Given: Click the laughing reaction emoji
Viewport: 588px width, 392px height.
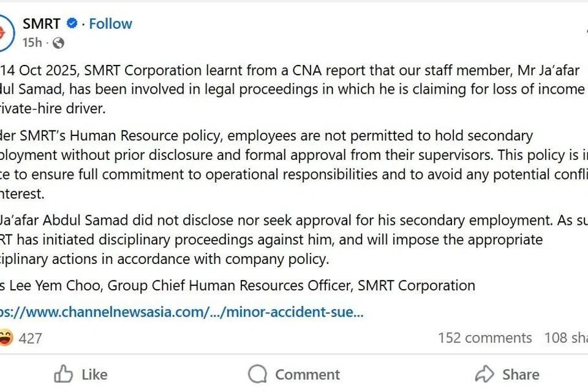Looking at the screenshot, I should tap(5, 337).
